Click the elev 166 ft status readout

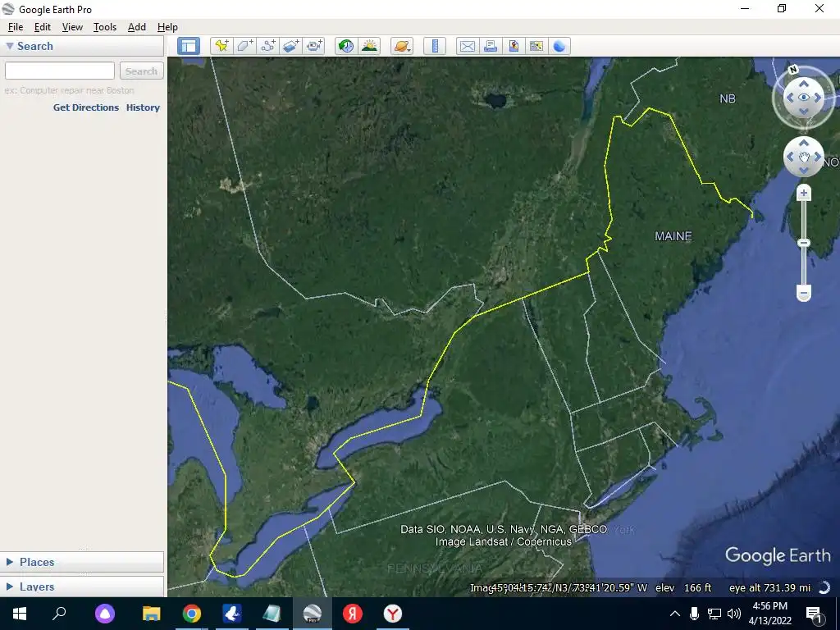(x=683, y=587)
